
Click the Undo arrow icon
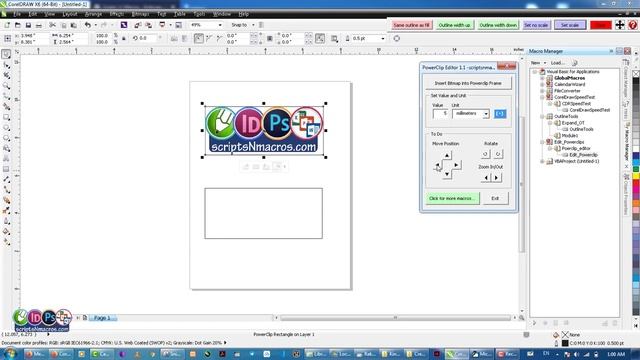point(87,25)
